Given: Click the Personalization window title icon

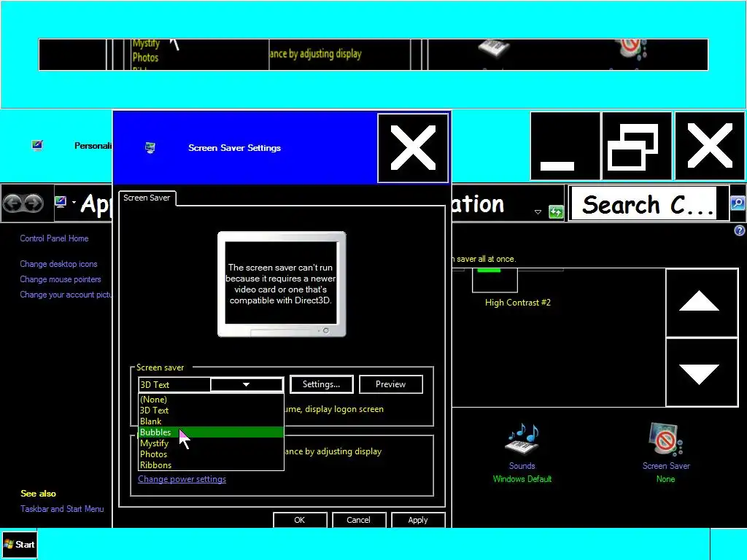Looking at the screenshot, I should tap(37, 145).
